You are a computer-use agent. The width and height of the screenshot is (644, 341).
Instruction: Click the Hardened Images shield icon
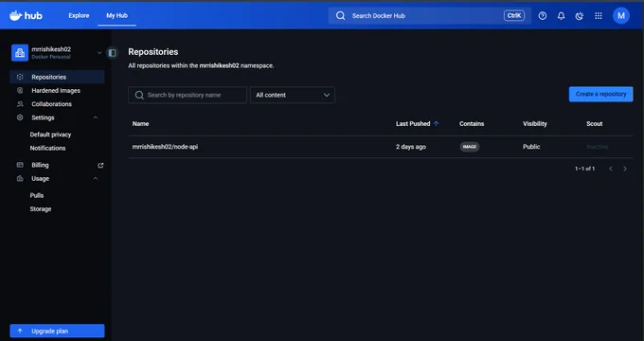(x=20, y=90)
